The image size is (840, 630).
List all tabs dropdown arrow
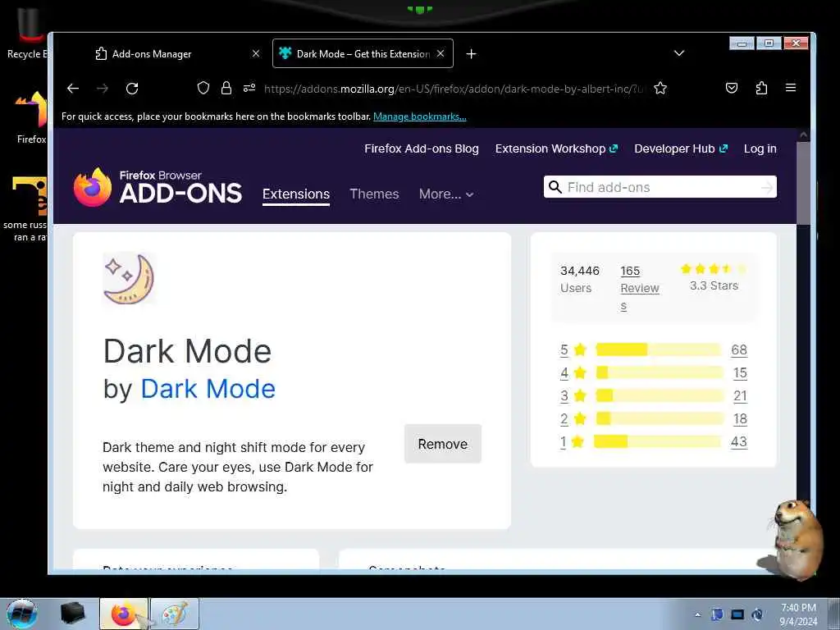click(678, 53)
